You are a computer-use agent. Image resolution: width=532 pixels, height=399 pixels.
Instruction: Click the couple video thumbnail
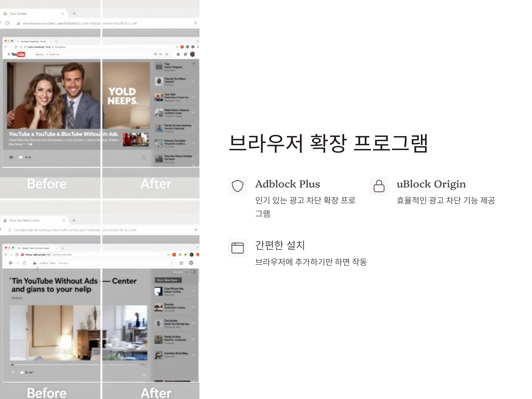pos(53,95)
